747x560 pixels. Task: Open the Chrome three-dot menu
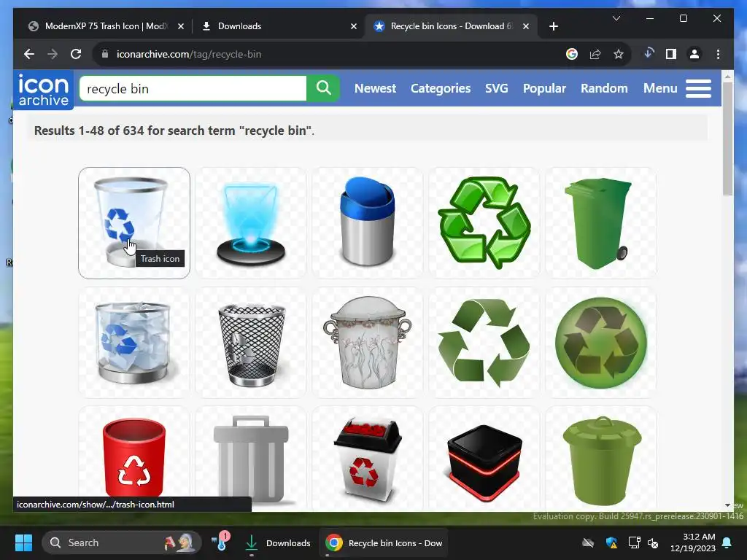(718, 54)
